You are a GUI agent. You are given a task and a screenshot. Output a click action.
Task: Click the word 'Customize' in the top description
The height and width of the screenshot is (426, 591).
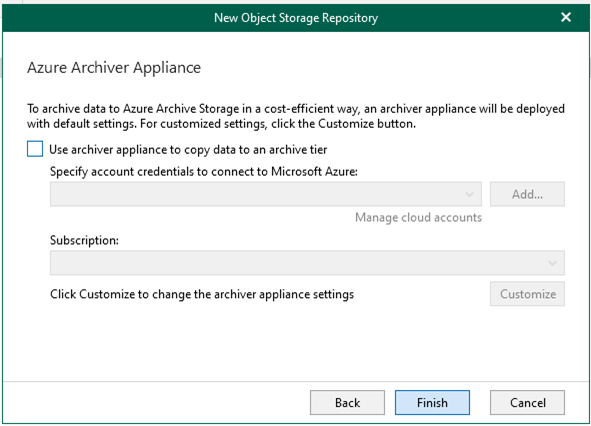(x=346, y=124)
